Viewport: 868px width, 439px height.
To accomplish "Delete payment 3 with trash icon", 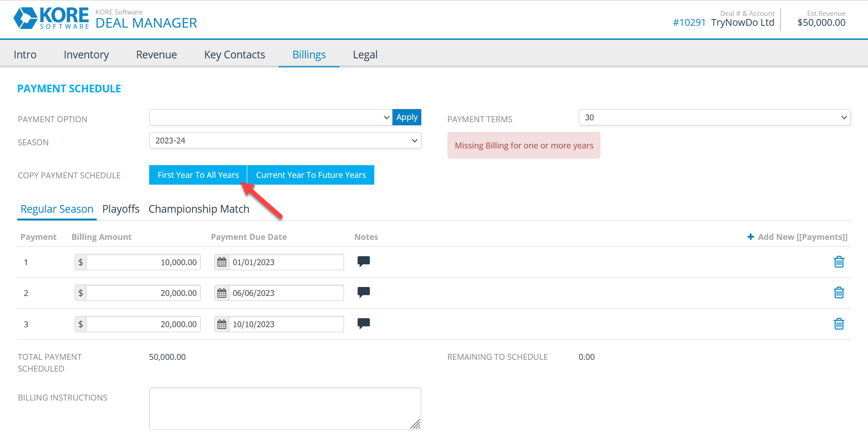I will pyautogui.click(x=839, y=324).
